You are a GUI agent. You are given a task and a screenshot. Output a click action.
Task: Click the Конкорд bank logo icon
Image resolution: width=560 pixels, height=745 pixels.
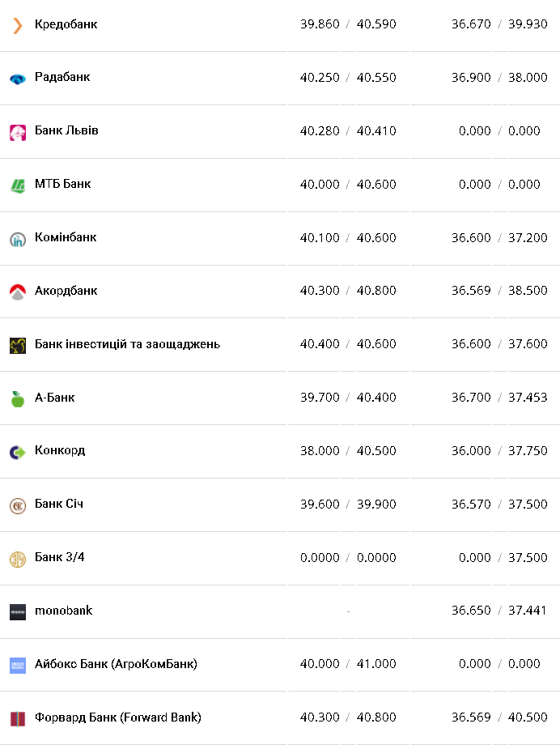[x=18, y=452]
